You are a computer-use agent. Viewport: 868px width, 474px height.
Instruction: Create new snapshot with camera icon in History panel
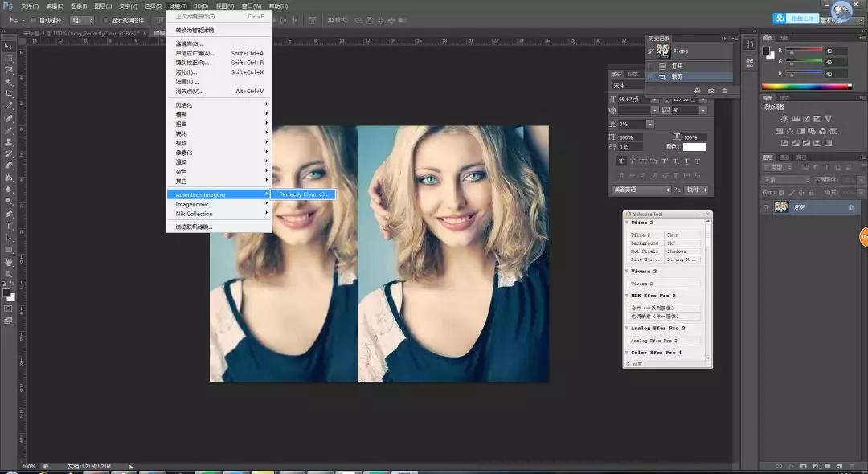tap(711, 90)
